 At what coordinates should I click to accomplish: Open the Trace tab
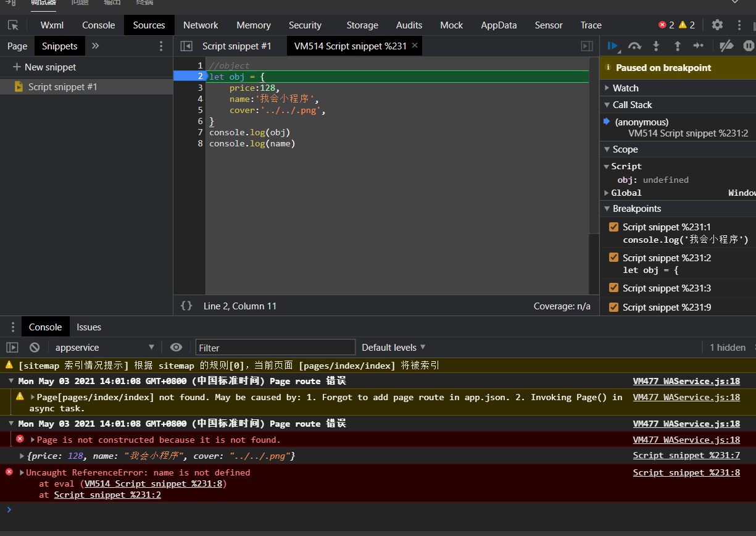591,25
